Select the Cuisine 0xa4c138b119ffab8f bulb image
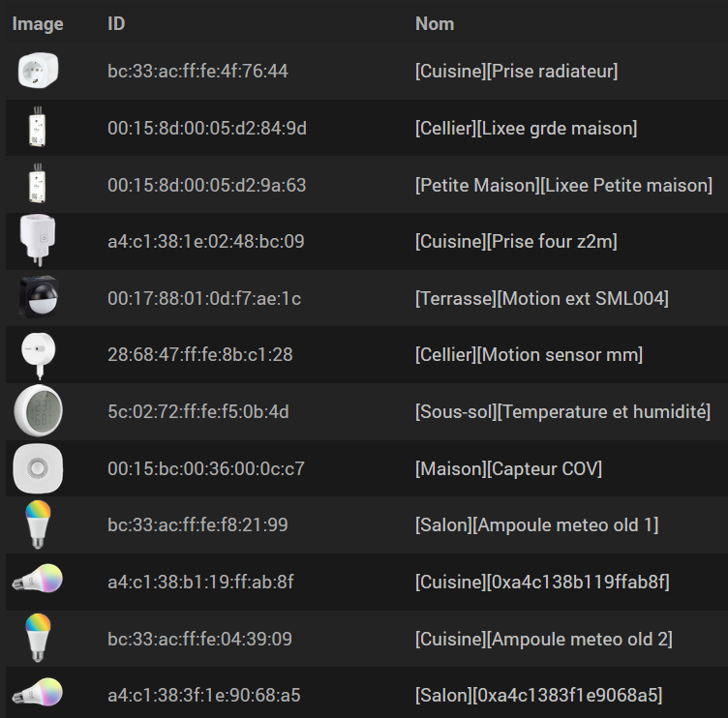The height and width of the screenshot is (718, 728). (37, 579)
